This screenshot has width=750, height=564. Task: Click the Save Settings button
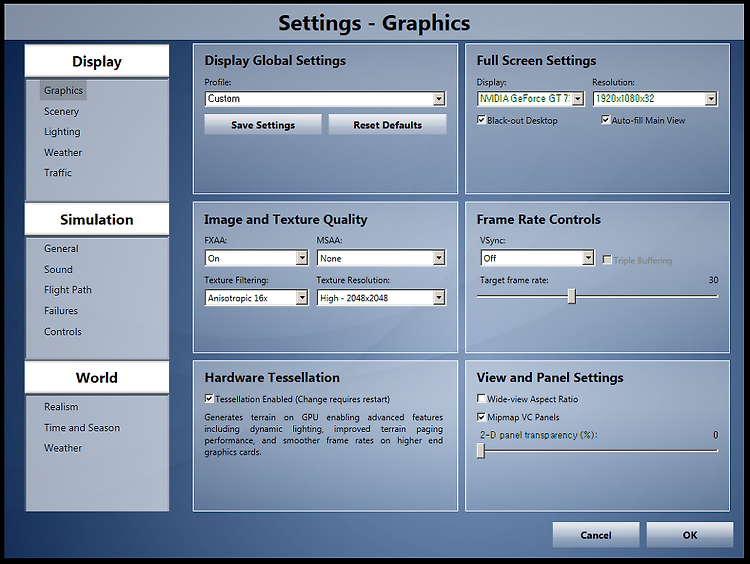(263, 125)
